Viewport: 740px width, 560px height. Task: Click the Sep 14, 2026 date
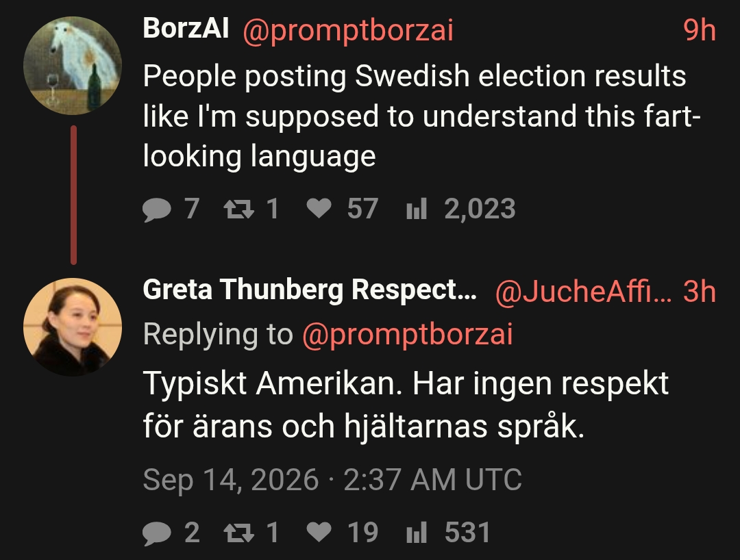231,480
